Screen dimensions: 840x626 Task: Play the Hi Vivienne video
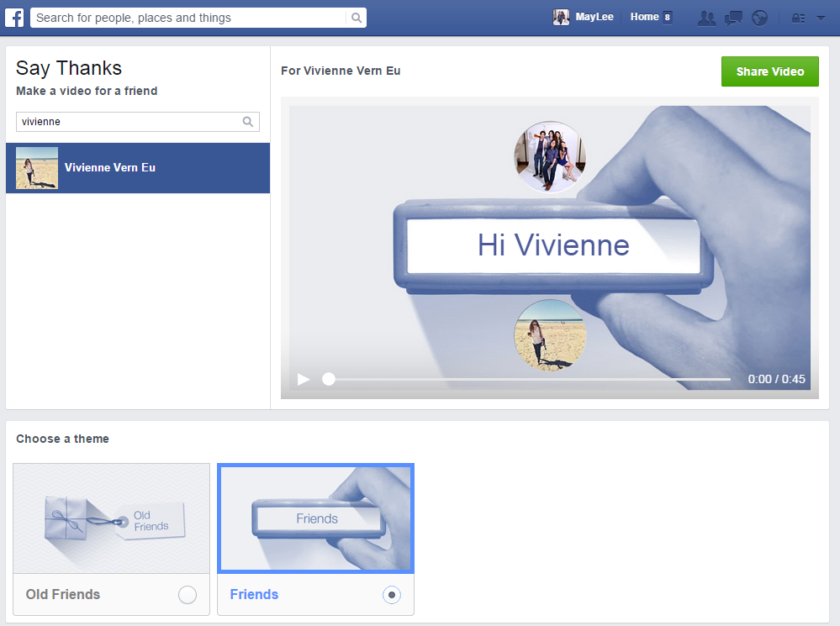(304, 379)
